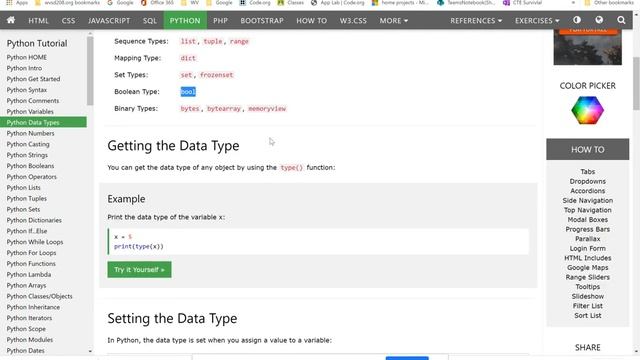Open the BOOTSTRAP tutorial tab
Viewport: 640px width, 360px height.
pyautogui.click(x=262, y=20)
